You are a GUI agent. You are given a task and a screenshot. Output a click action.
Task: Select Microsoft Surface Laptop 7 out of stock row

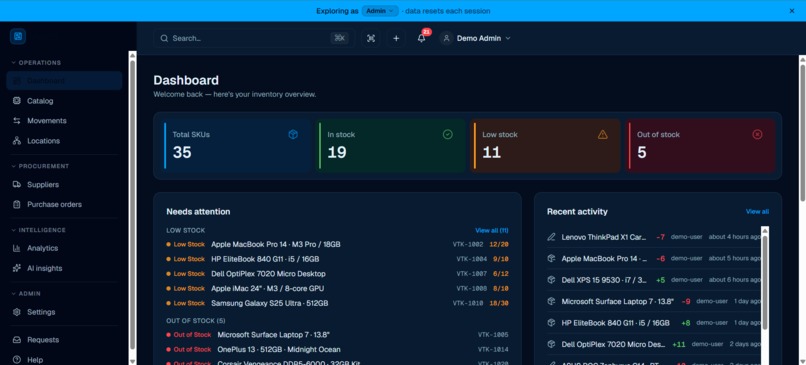[337, 335]
